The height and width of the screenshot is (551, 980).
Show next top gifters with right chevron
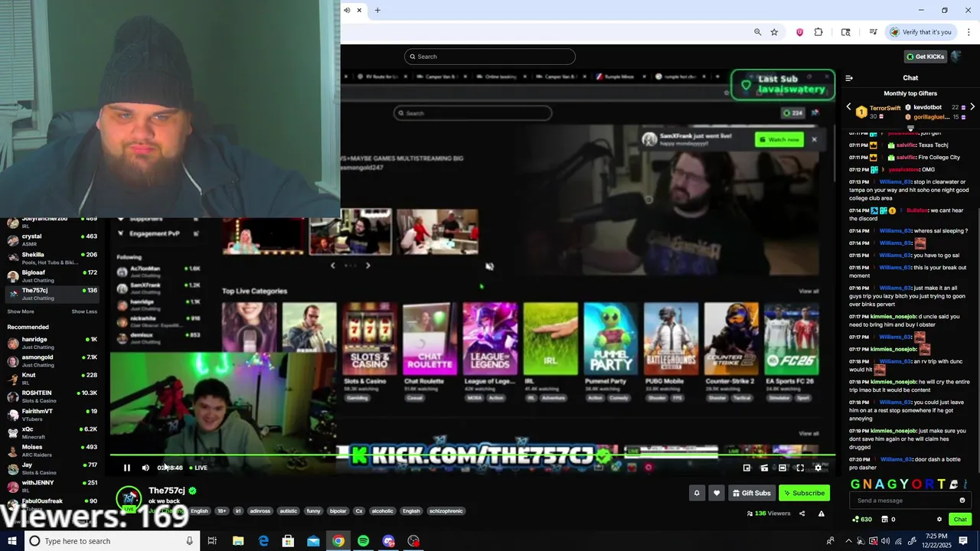pos(972,107)
